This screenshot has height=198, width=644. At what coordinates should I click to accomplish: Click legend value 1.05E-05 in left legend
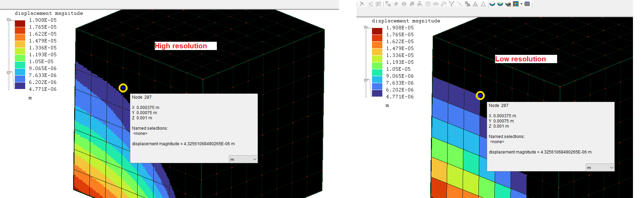pyautogui.click(x=41, y=61)
